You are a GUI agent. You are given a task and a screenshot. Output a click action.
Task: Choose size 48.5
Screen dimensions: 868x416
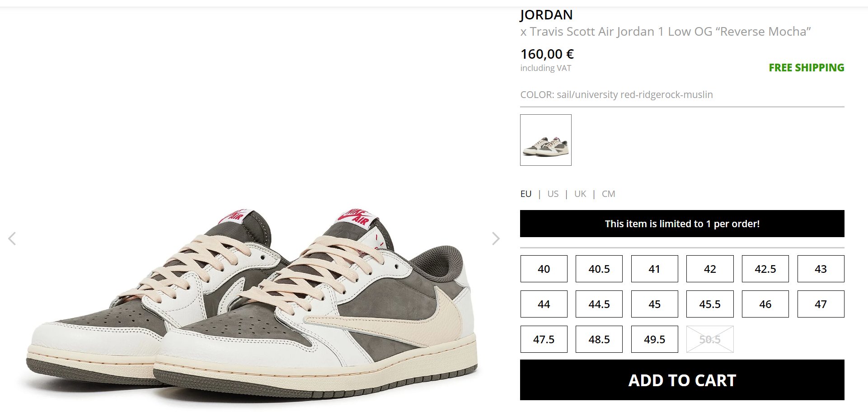pos(599,339)
